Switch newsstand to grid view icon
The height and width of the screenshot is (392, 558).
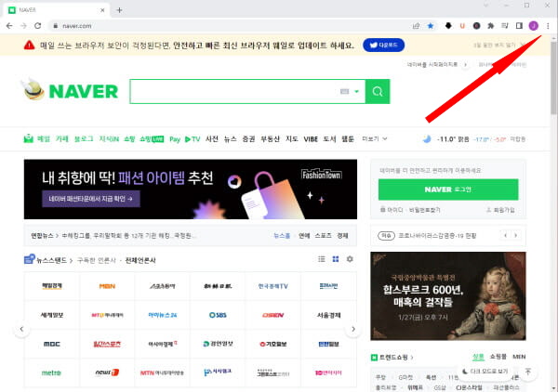(336, 259)
